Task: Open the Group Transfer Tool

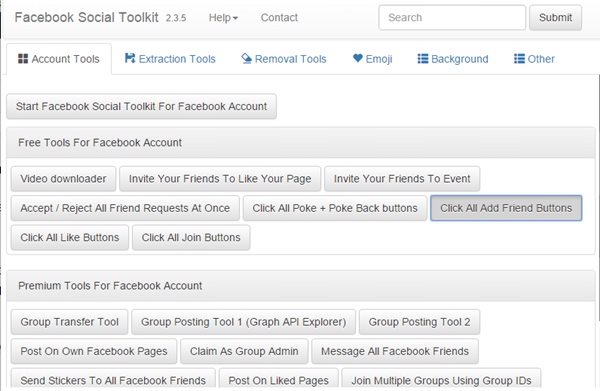Action: click(69, 322)
